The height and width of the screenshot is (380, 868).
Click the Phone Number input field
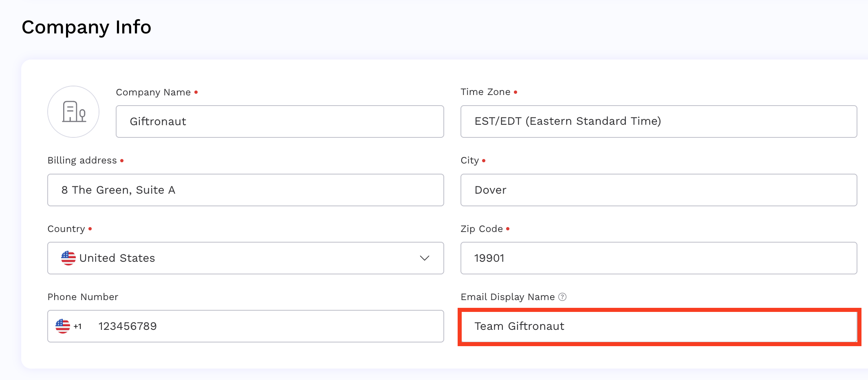(x=245, y=326)
